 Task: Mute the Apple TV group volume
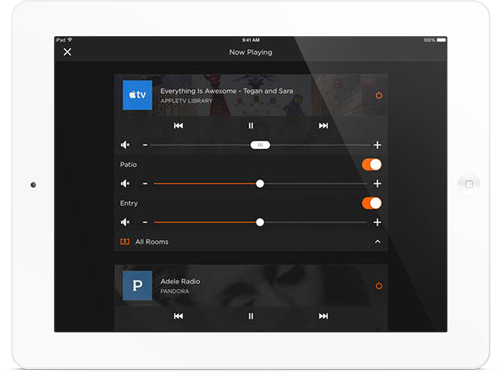(125, 145)
